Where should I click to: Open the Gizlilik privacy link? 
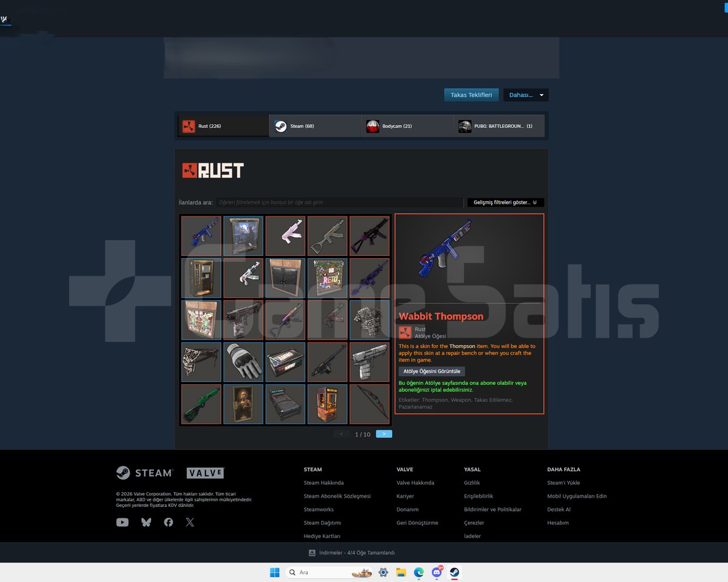[472, 483]
